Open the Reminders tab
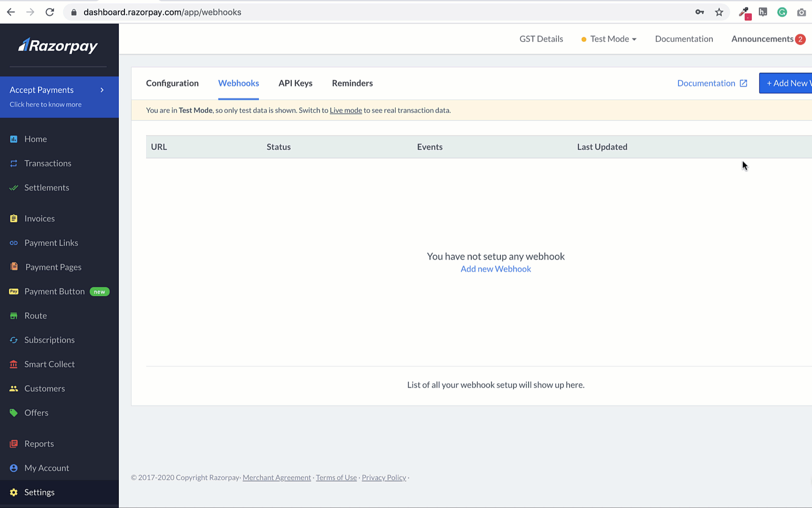This screenshot has height=508, width=812. point(352,83)
